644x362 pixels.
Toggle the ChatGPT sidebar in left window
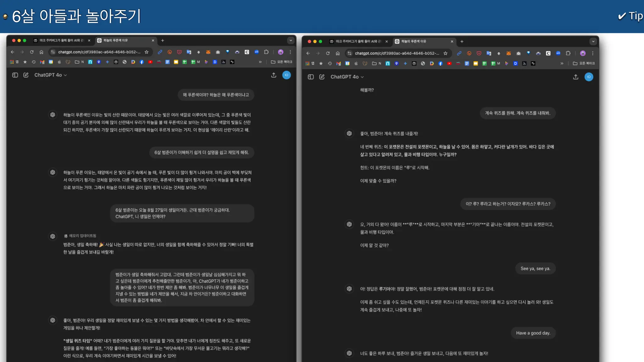[15, 75]
